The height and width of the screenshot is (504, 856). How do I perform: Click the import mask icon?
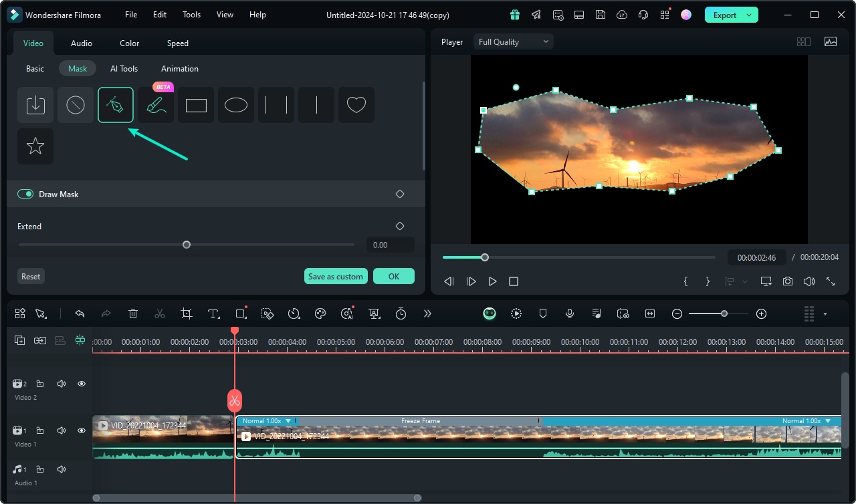[35, 105]
